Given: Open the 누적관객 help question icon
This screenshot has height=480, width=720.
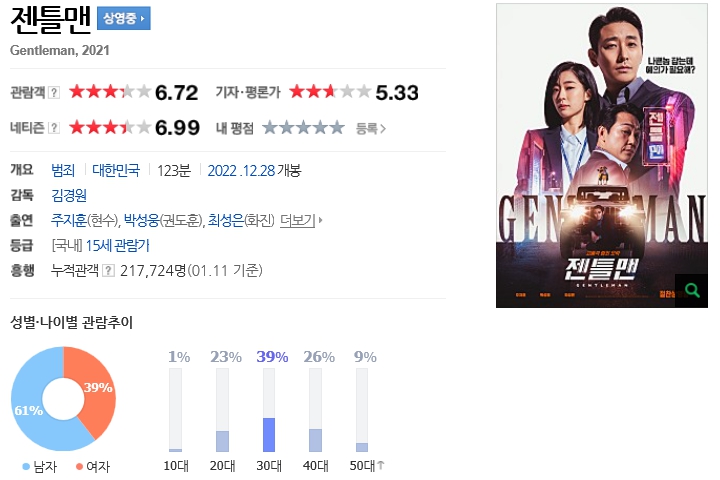Looking at the screenshot, I should [108, 271].
